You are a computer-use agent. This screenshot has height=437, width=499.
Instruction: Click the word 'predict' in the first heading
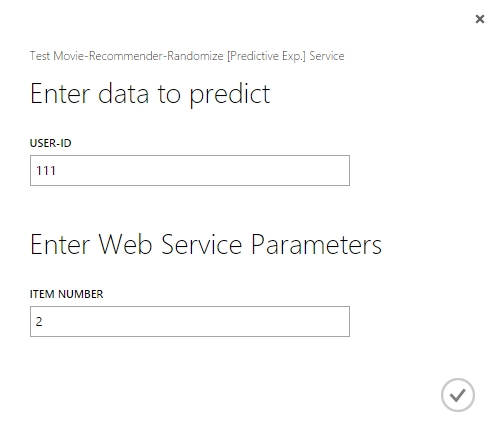pyautogui.click(x=230, y=96)
